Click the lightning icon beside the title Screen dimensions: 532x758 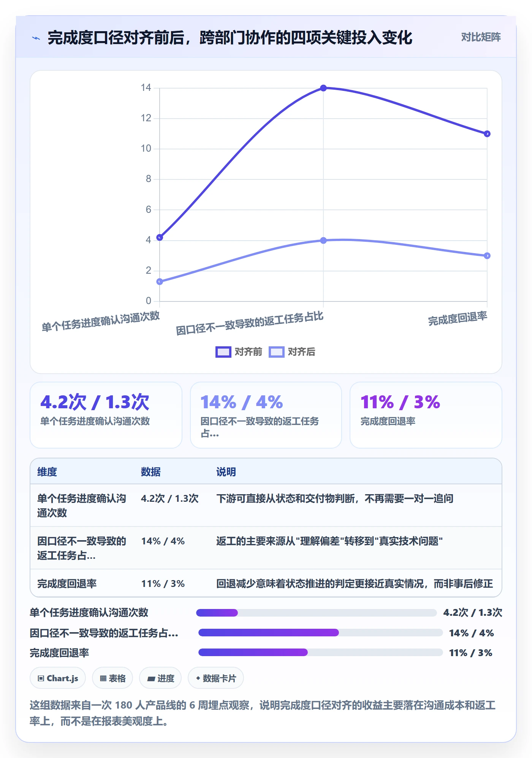(x=36, y=38)
